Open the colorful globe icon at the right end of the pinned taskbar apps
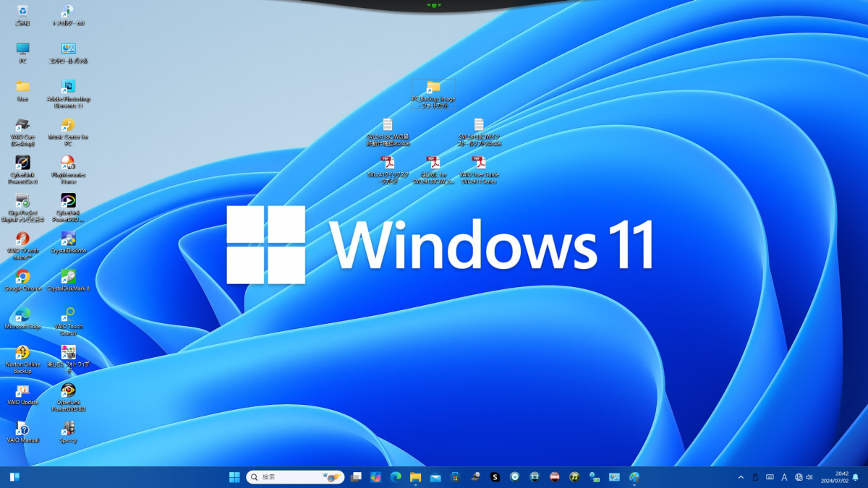The height and width of the screenshot is (488, 868). 634,477
